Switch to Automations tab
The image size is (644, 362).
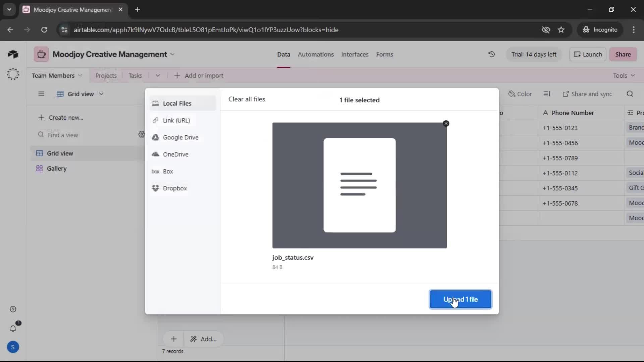tap(316, 54)
